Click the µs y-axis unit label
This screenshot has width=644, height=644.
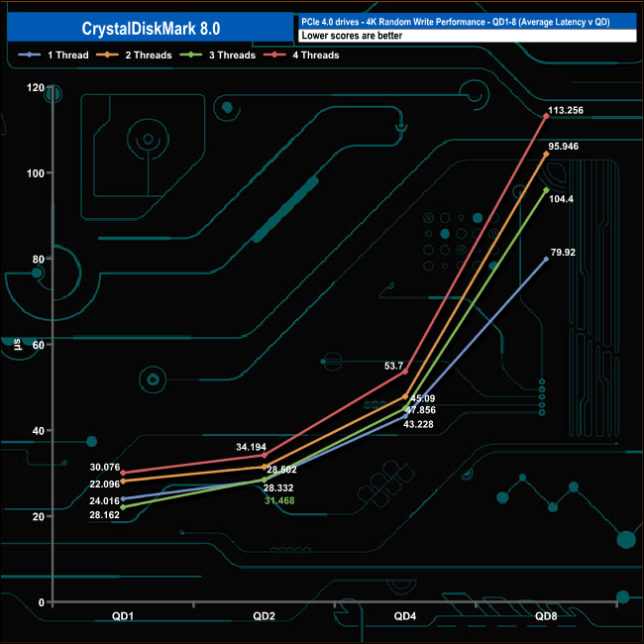[17, 344]
